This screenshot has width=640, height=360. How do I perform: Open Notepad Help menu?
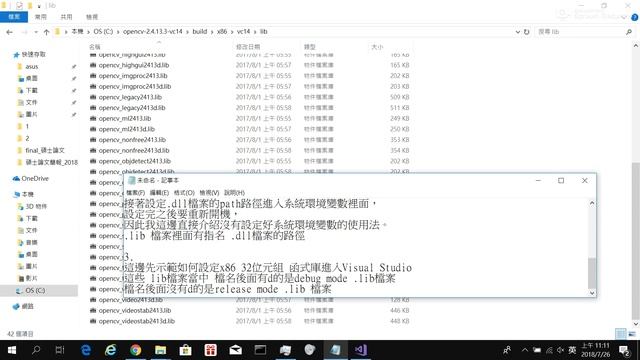[x=234, y=193]
